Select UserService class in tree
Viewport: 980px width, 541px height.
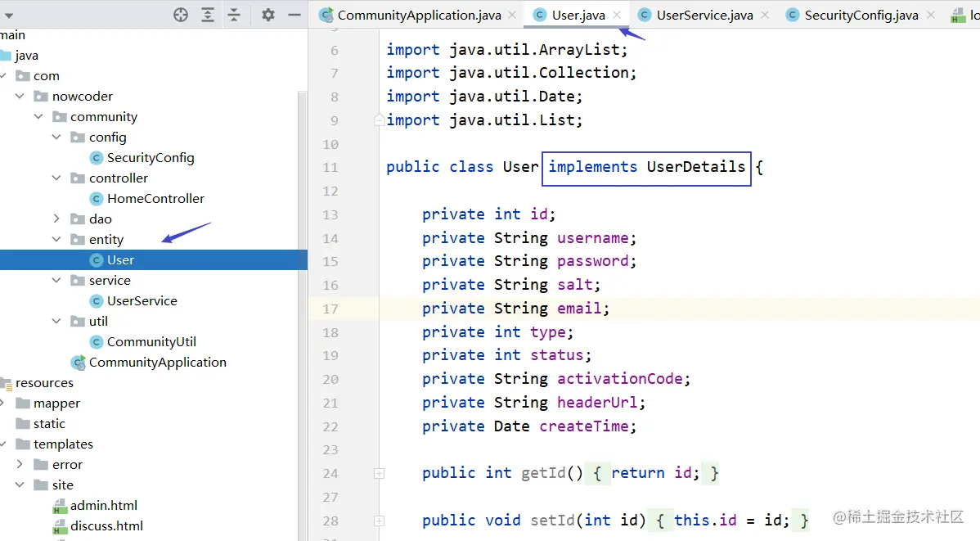coord(142,301)
